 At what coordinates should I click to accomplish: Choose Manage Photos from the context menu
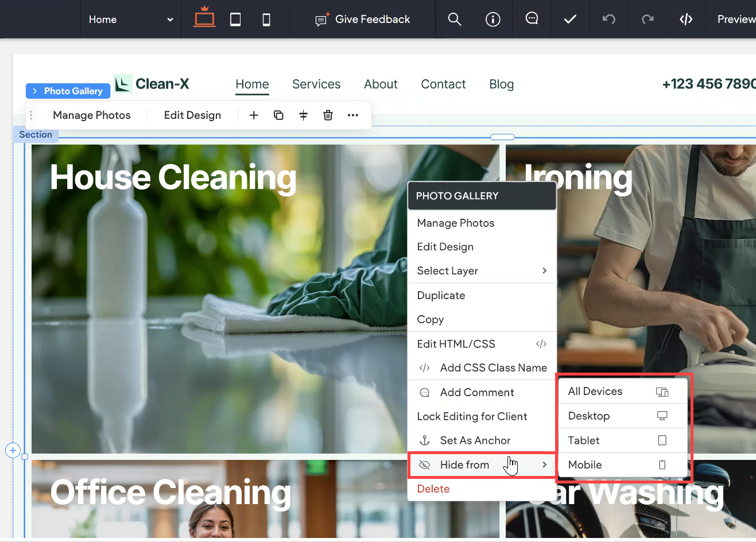click(455, 223)
